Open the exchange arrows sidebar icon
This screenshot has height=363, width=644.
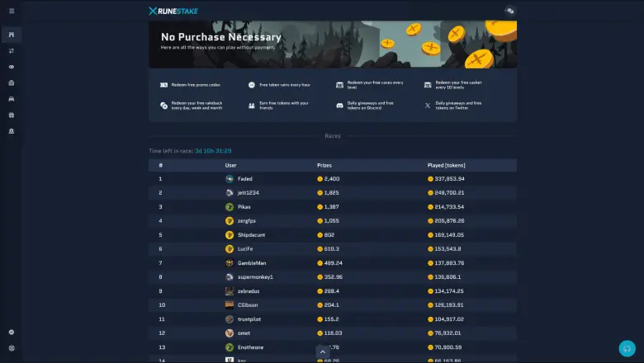tap(12, 51)
